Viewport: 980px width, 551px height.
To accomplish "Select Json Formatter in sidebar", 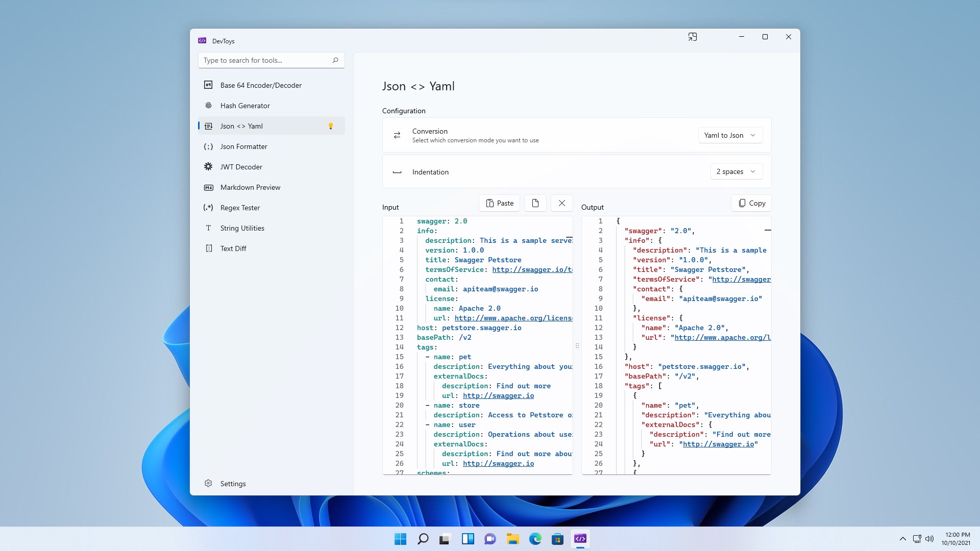I will click(271, 146).
